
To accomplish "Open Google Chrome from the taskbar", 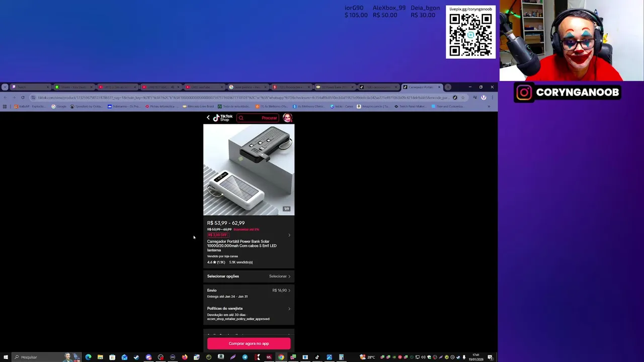I will (x=281, y=357).
